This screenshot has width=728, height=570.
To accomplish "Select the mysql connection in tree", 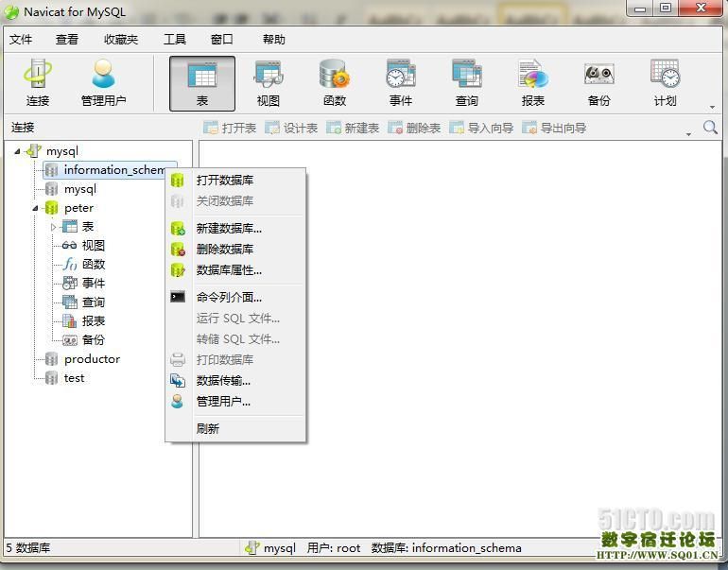I will tap(61, 151).
